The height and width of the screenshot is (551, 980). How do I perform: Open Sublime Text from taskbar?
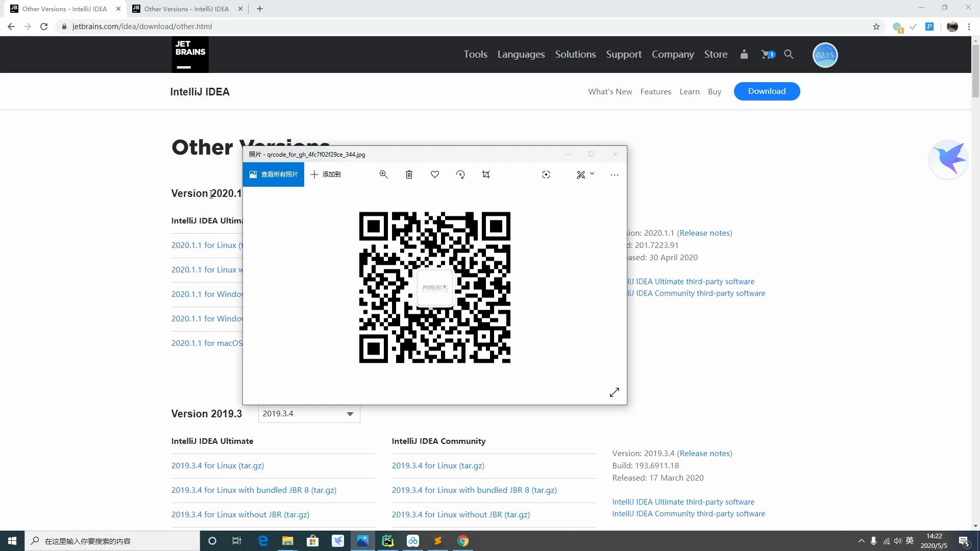438,541
